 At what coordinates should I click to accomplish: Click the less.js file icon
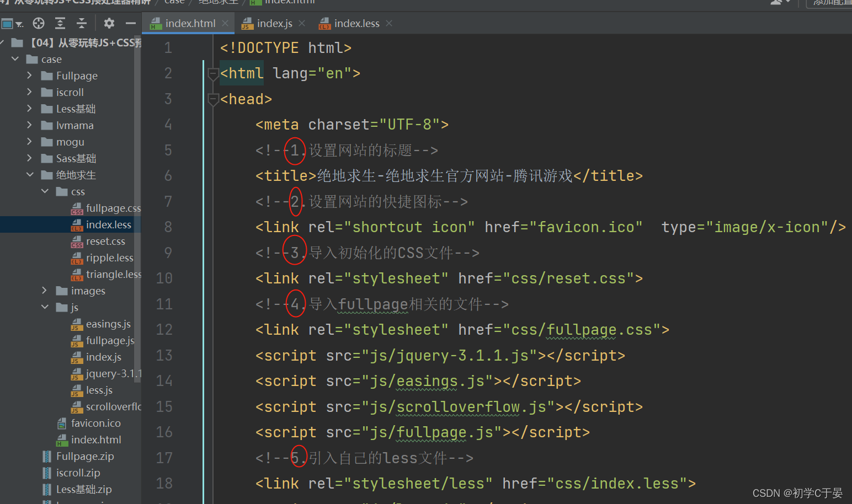(x=77, y=390)
